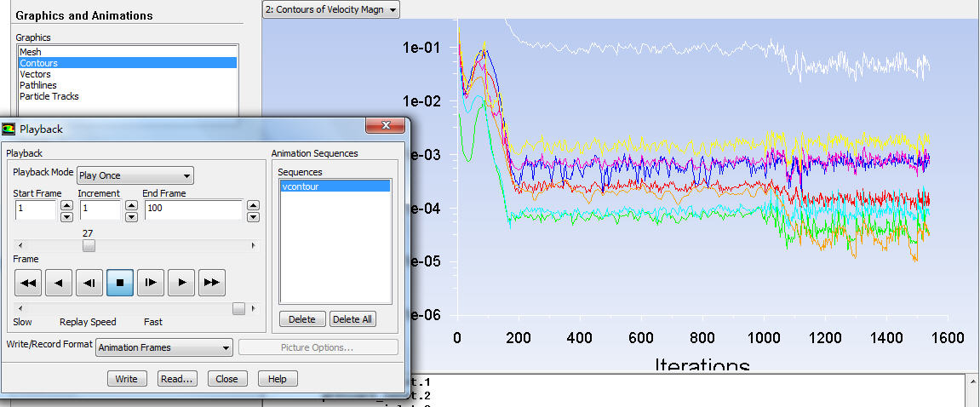Click the End Frame input field
Screen dimensions: 980x407
[x=193, y=210]
